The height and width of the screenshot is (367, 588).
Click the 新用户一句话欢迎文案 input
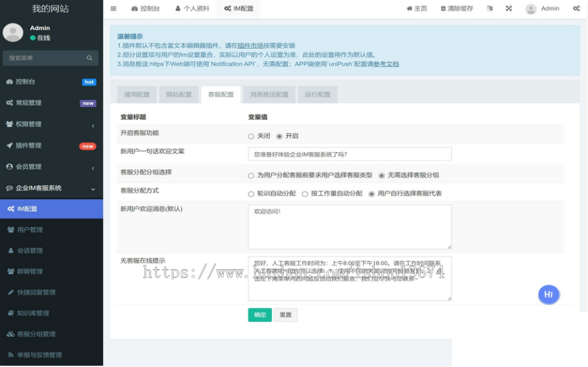(x=350, y=154)
